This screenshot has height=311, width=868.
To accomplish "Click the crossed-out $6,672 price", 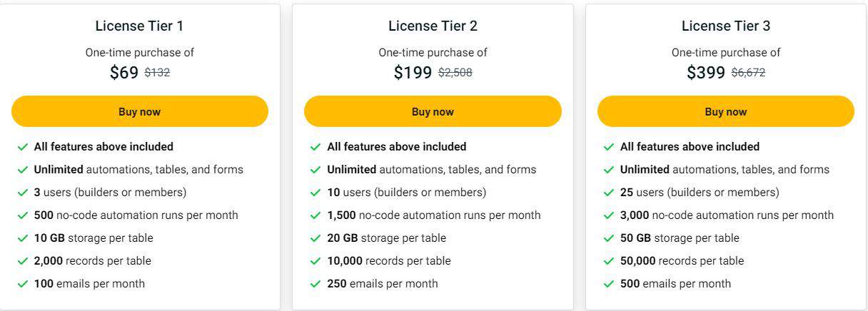I will point(748,73).
